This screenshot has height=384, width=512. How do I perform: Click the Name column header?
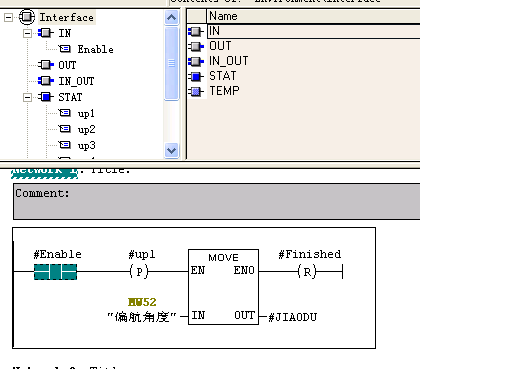(x=313, y=16)
